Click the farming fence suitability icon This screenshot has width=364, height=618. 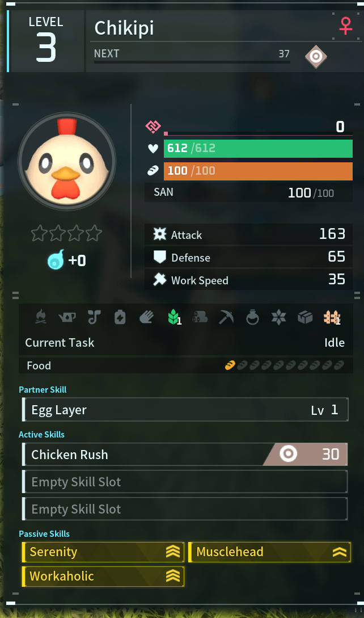[332, 317]
